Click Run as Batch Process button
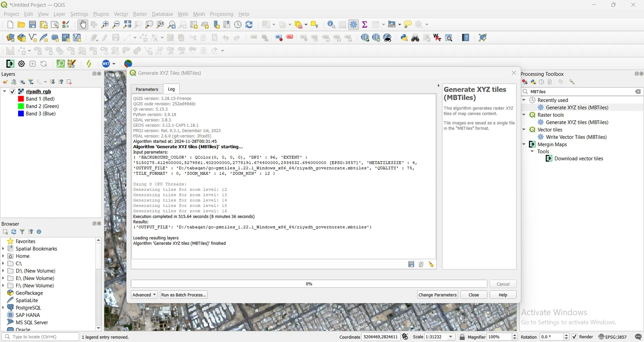This screenshot has height=342, width=644. pyautogui.click(x=184, y=295)
